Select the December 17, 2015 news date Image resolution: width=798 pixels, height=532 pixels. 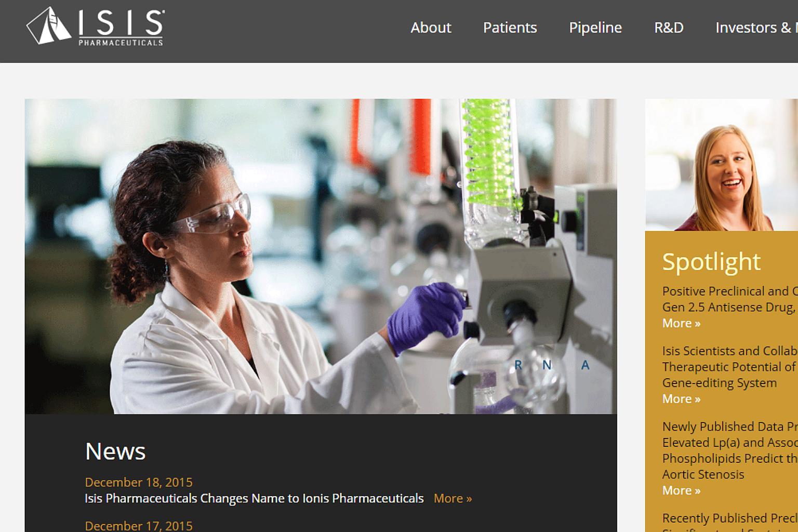tap(139, 526)
